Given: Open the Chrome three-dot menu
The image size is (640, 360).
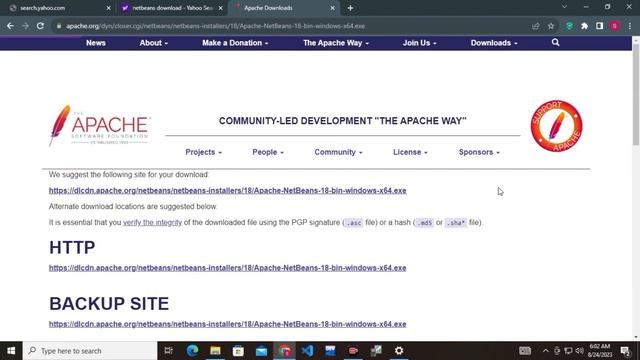Looking at the screenshot, I should tap(630, 26).
